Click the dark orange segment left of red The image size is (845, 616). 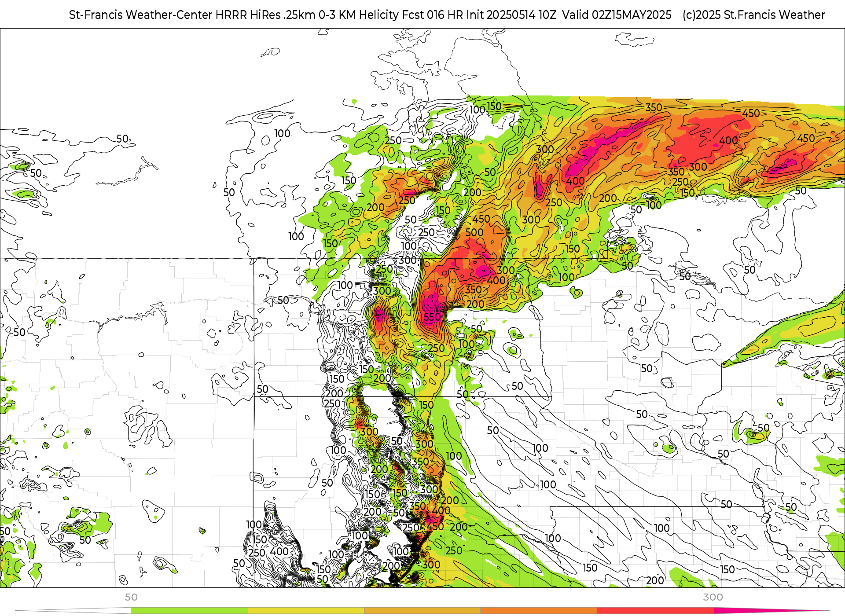[539, 611]
